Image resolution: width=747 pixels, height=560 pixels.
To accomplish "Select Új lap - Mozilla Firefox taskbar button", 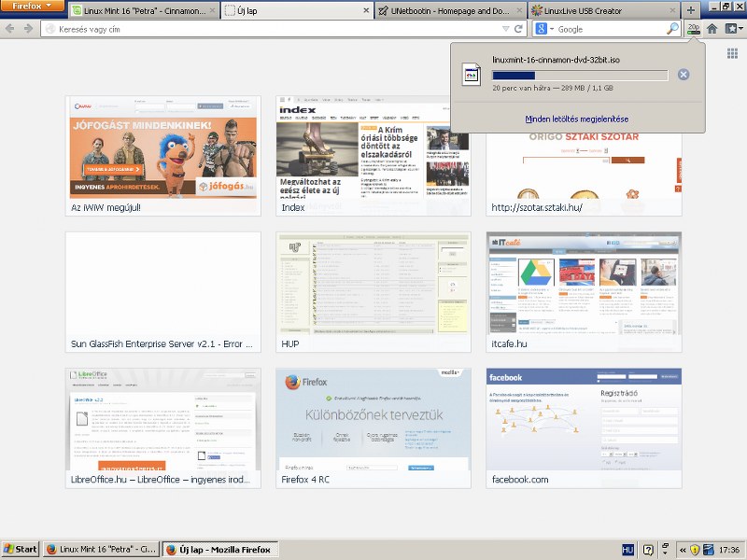I will point(219,549).
